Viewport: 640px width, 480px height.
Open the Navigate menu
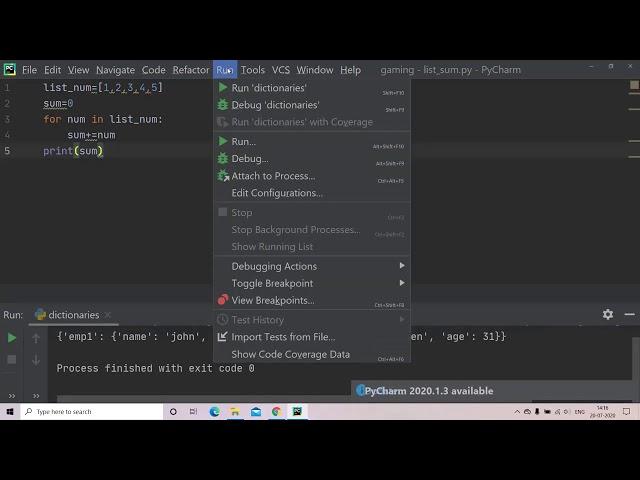tap(116, 70)
